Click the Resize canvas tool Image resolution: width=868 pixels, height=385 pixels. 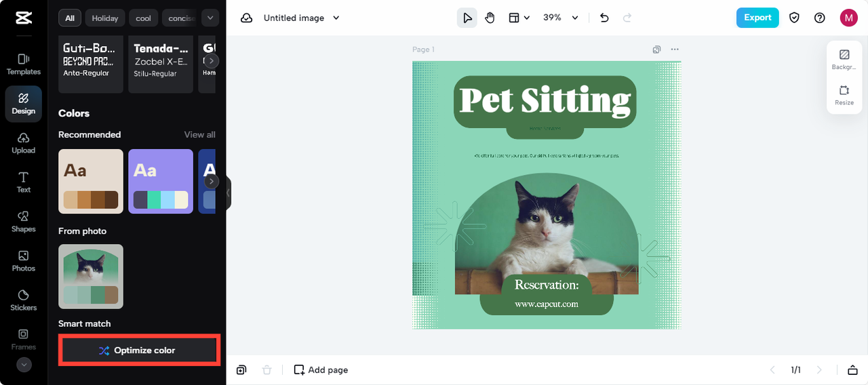[x=844, y=95]
